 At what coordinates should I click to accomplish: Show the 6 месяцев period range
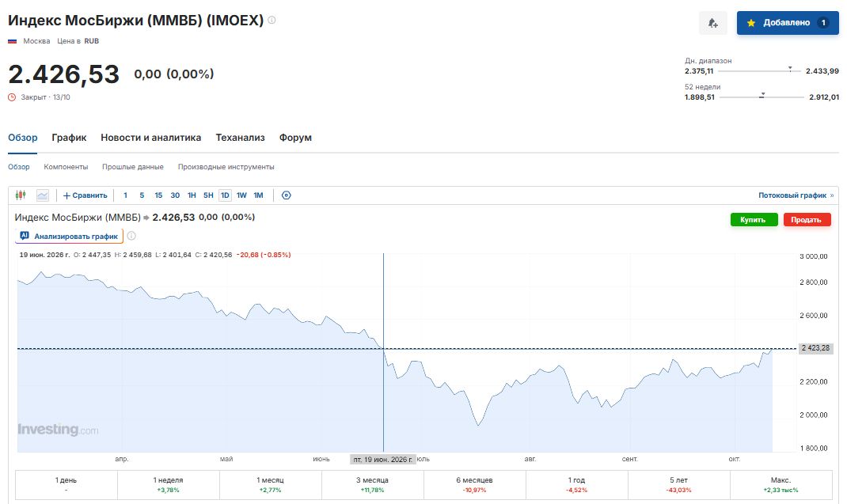(x=474, y=484)
